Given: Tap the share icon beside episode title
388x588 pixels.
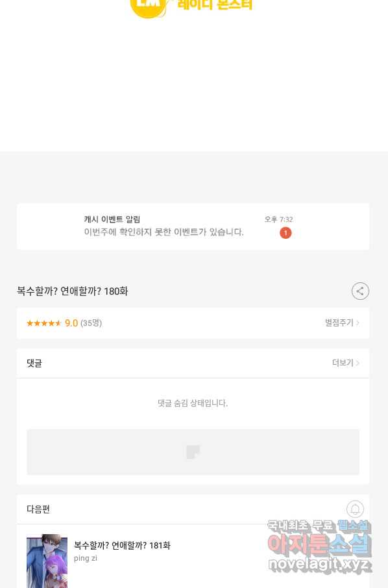Looking at the screenshot, I should [x=360, y=291].
